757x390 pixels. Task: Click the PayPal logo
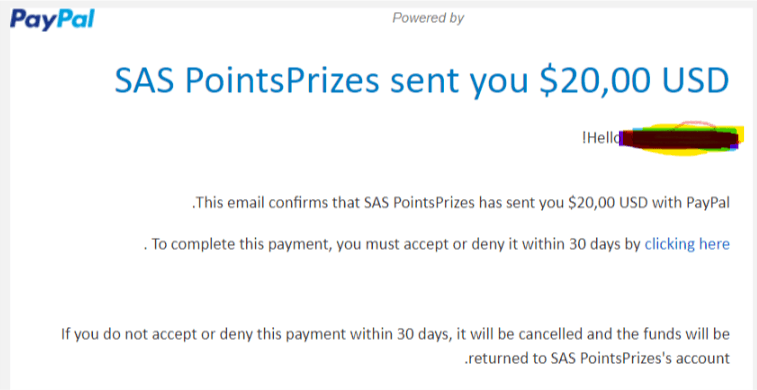[52, 20]
